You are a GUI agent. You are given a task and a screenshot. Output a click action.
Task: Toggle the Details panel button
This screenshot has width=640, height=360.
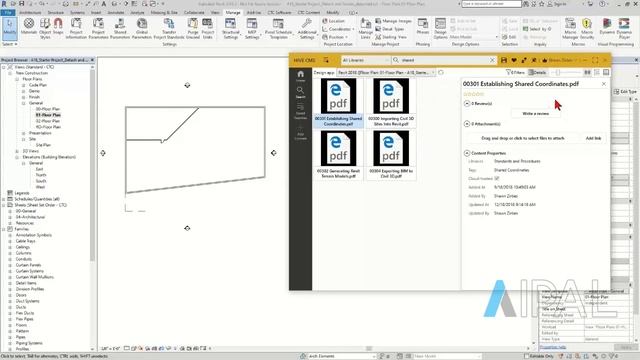(538, 72)
